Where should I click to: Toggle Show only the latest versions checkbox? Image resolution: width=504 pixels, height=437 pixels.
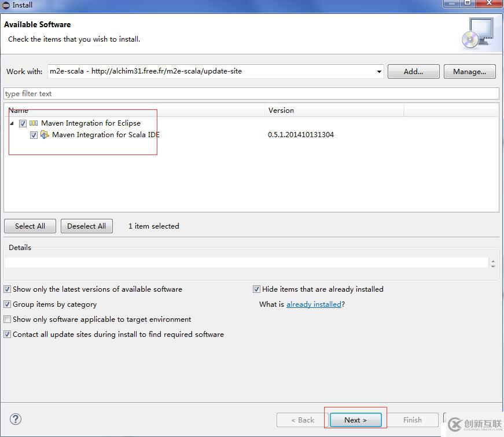pyautogui.click(x=7, y=289)
